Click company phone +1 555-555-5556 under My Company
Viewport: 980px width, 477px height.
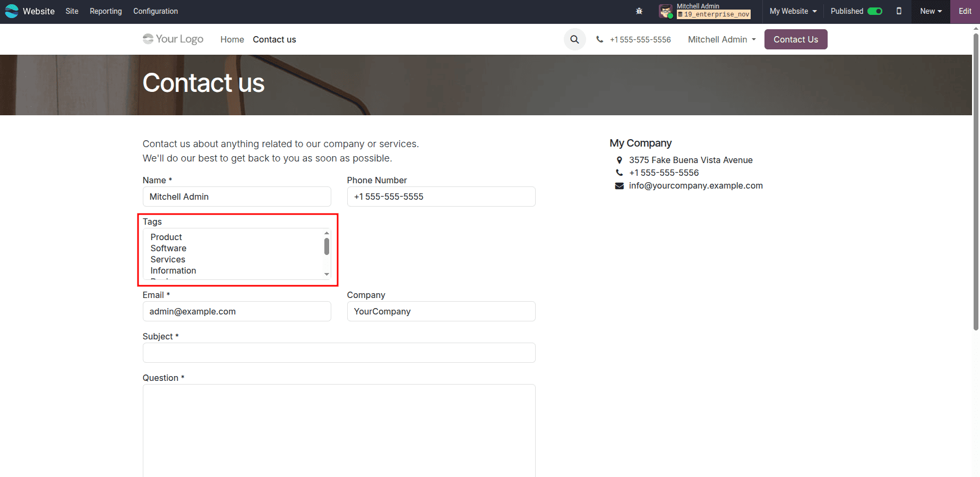(x=664, y=173)
